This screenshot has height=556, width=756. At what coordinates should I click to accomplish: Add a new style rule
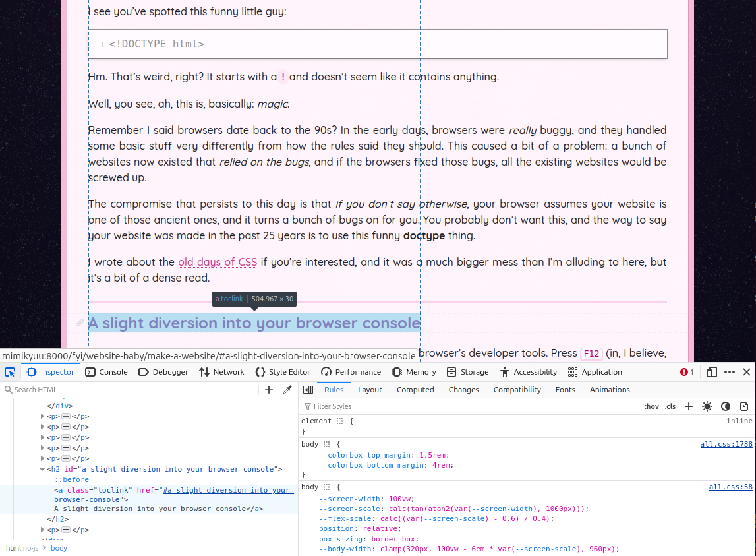(689, 406)
